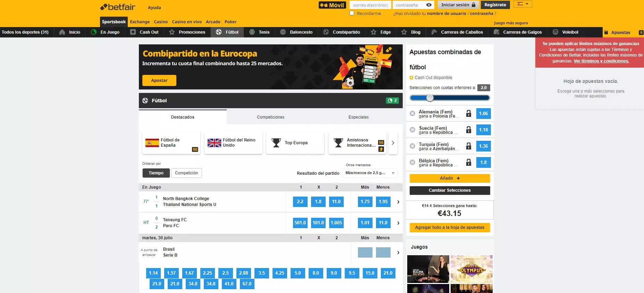Open the Poker tab
The height and width of the screenshot is (293, 644).
[x=231, y=22]
